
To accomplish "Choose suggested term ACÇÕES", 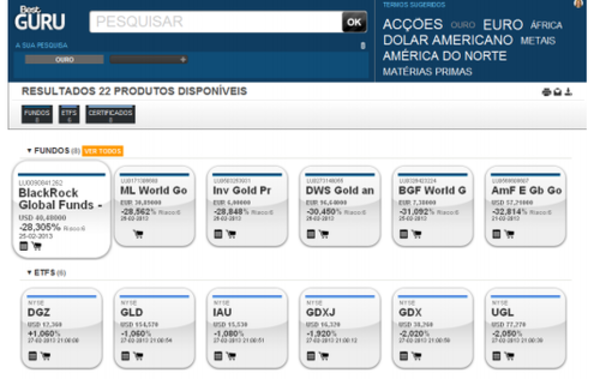I will tap(412, 25).
